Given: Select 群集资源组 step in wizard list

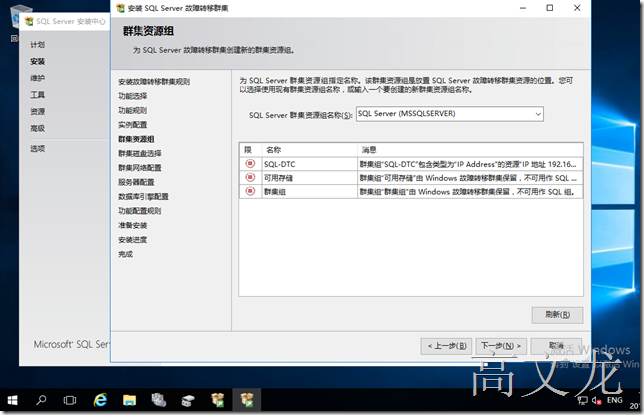Looking at the screenshot, I should [136, 139].
